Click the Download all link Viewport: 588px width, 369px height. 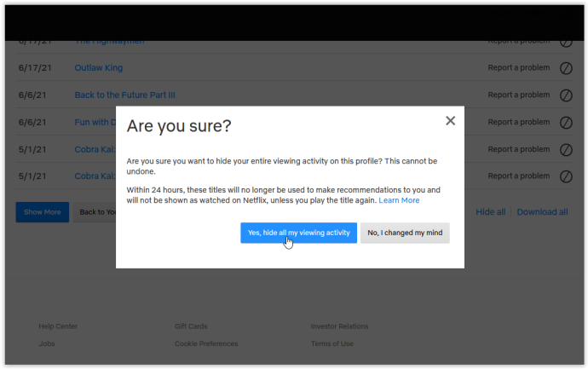pos(542,212)
